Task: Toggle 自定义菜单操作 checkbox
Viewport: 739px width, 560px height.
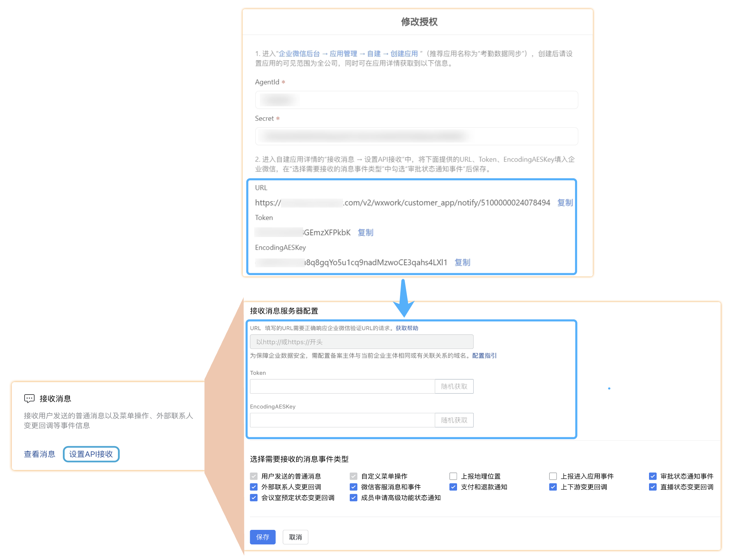Action: (353, 476)
